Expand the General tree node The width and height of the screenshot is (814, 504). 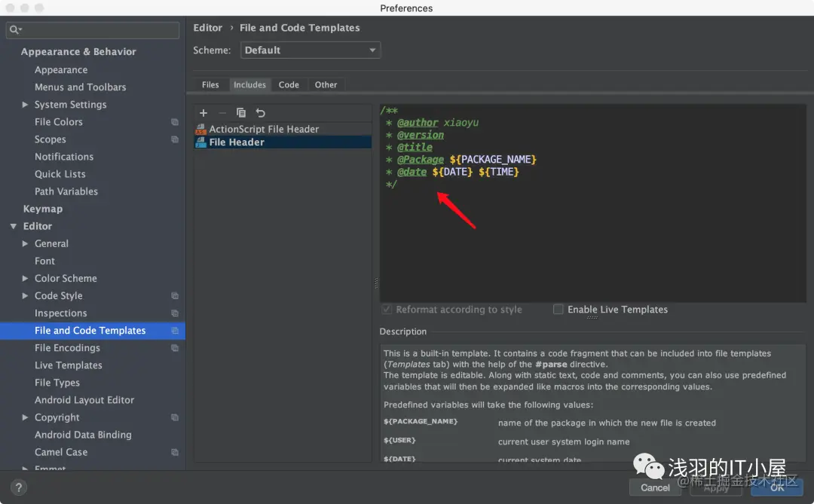(x=25, y=243)
